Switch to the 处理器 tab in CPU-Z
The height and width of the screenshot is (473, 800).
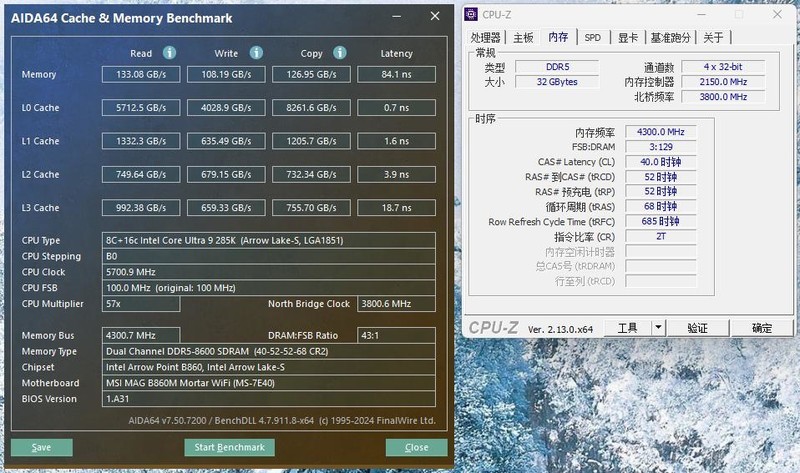pyautogui.click(x=485, y=37)
